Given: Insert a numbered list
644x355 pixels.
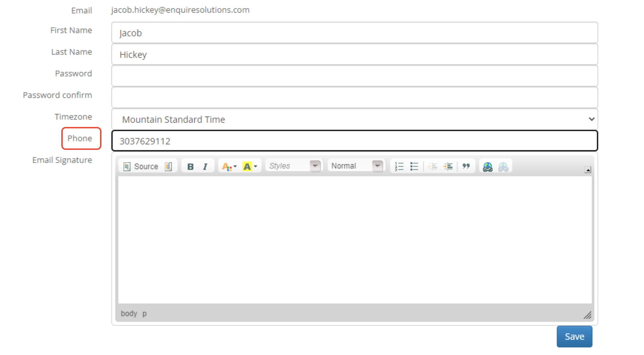Looking at the screenshot, I should (x=399, y=166).
